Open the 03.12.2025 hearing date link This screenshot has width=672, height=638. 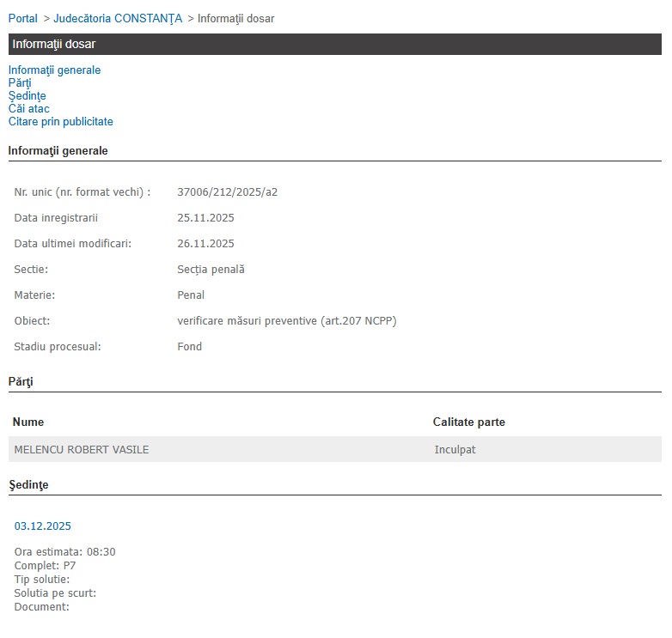[42, 526]
